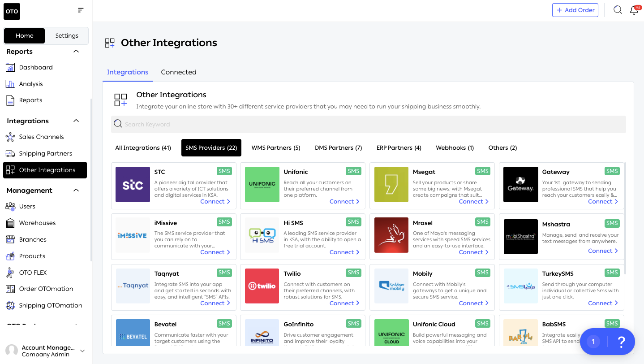Viewport: 644px width, 364px height.
Task: Focus the Search Keyword field
Action: [368, 124]
